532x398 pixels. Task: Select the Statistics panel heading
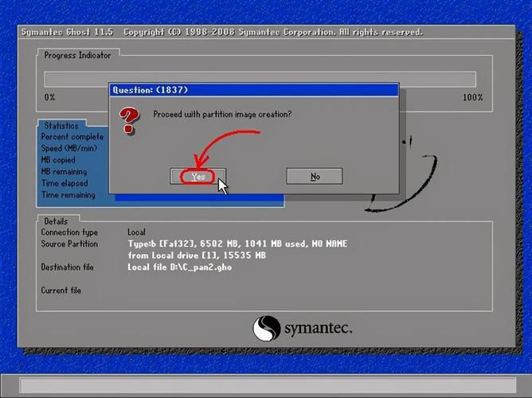(61, 126)
